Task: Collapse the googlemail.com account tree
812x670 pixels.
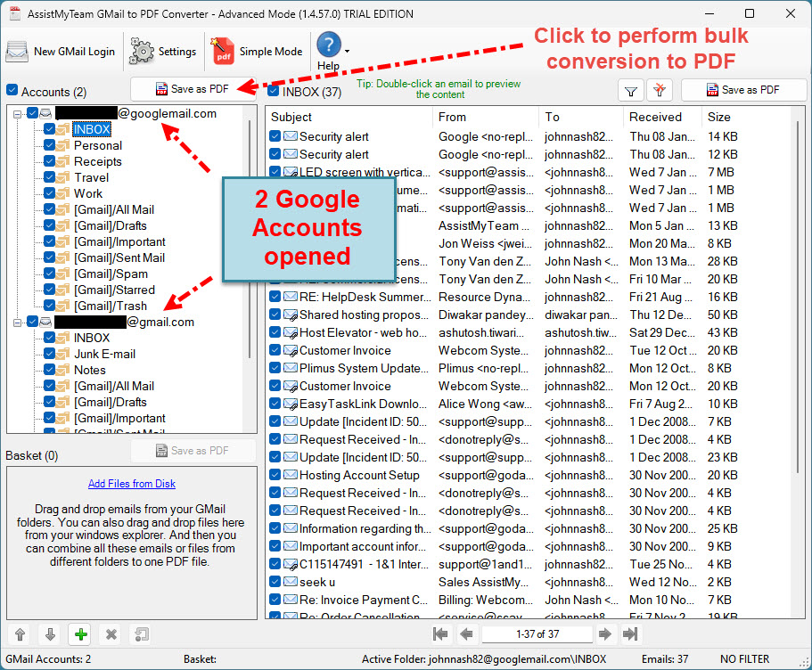Action: (18, 113)
